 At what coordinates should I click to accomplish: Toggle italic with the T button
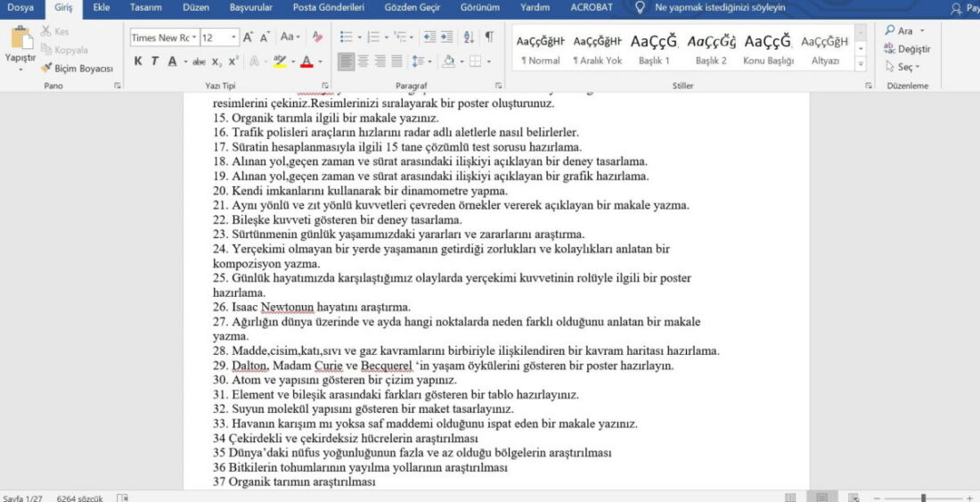(x=154, y=62)
